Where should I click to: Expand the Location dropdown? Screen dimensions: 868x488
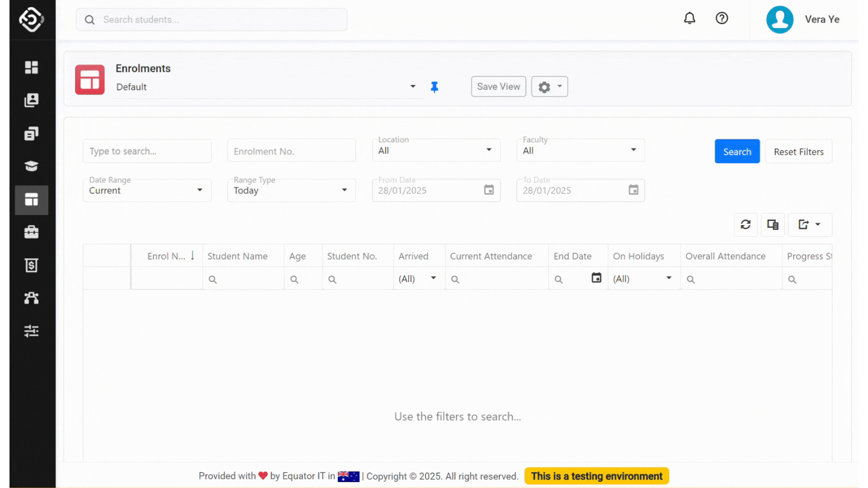pyautogui.click(x=436, y=150)
